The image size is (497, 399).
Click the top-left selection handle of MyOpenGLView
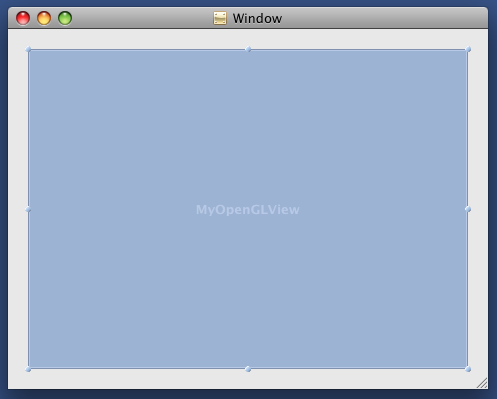pyautogui.click(x=28, y=50)
